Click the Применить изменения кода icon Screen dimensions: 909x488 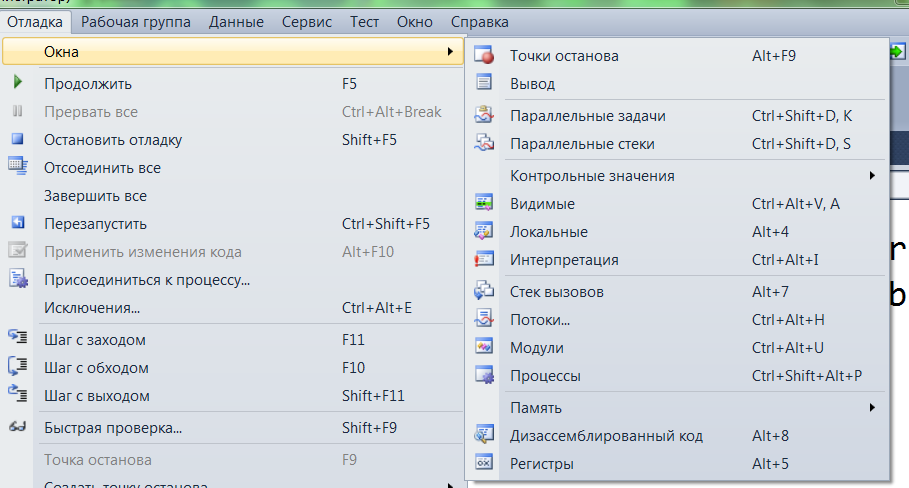pyautogui.click(x=17, y=250)
